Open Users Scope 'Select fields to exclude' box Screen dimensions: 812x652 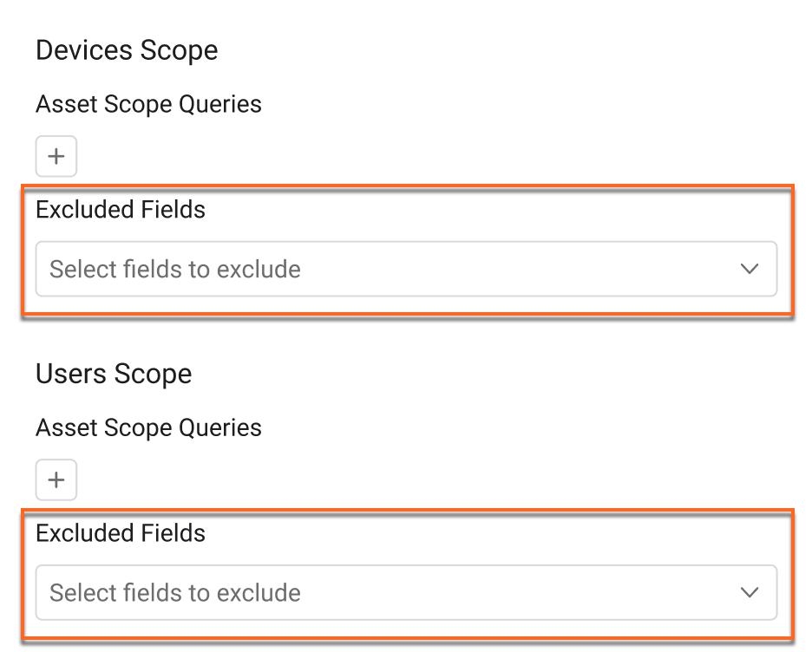(x=406, y=592)
